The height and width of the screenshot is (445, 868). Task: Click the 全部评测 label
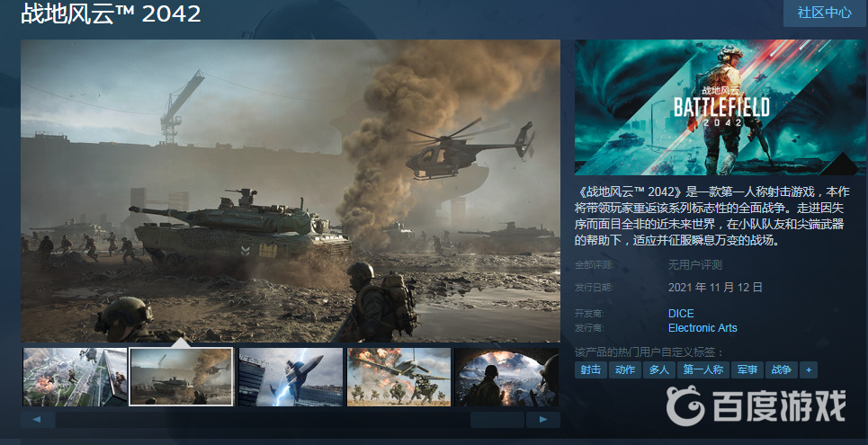pos(594,265)
